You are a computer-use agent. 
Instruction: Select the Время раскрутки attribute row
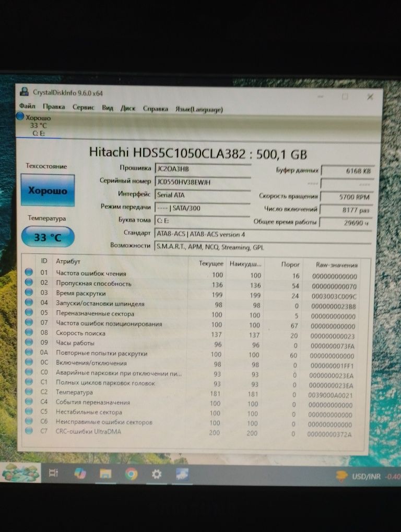(194, 294)
